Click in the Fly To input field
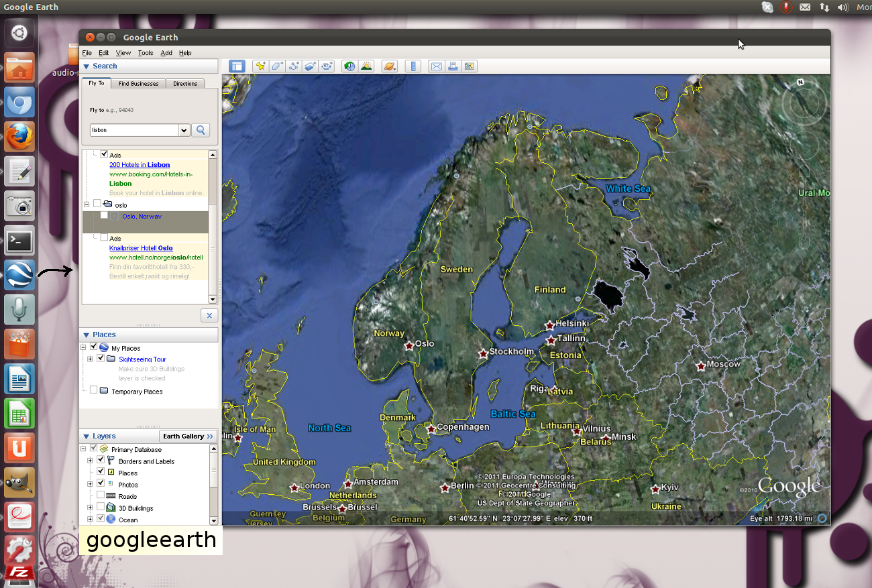The height and width of the screenshot is (588, 872). (134, 130)
